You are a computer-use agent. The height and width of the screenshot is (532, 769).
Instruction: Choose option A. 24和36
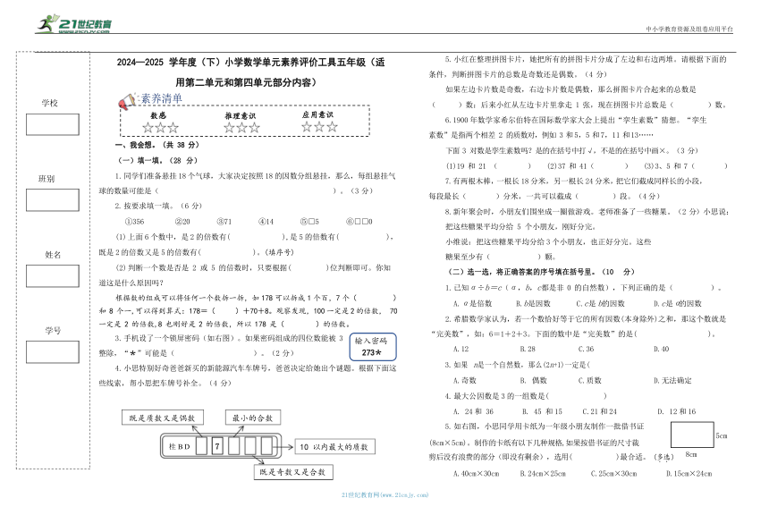pos(473,412)
